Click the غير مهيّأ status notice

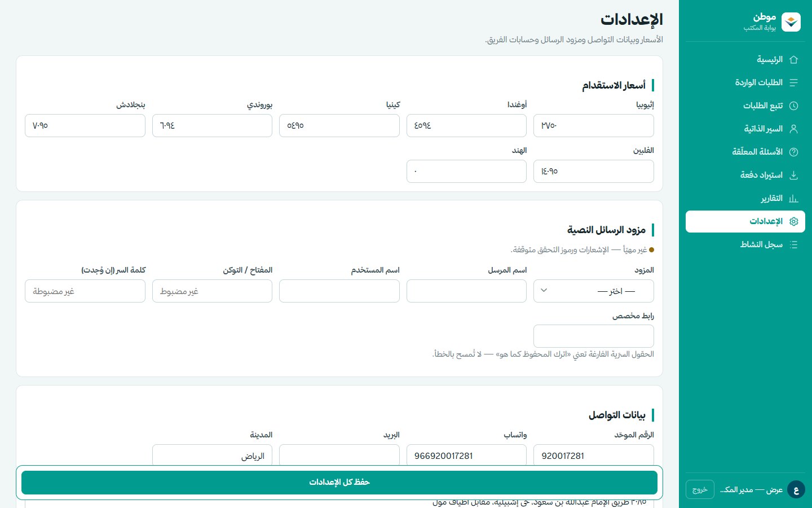pyautogui.click(x=582, y=249)
